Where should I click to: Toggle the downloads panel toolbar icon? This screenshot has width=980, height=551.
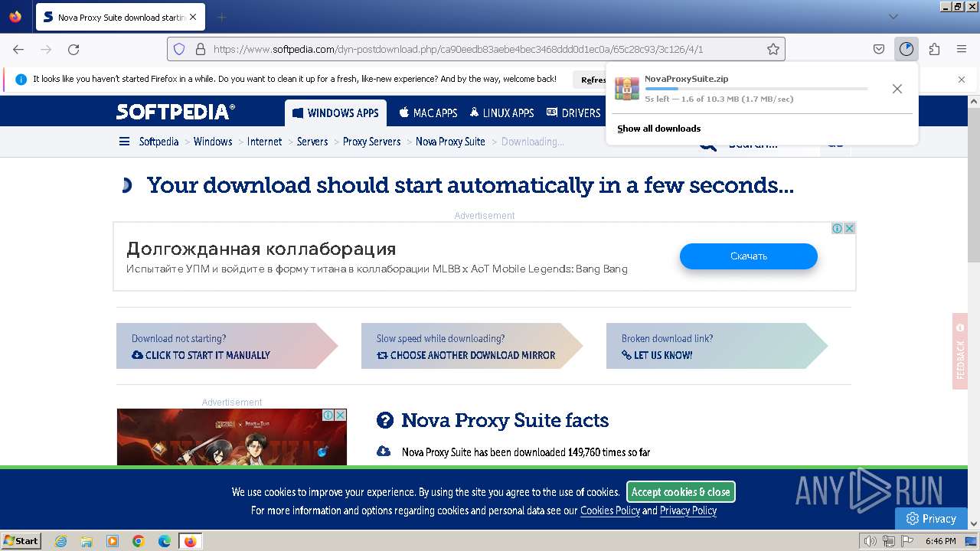906,49
